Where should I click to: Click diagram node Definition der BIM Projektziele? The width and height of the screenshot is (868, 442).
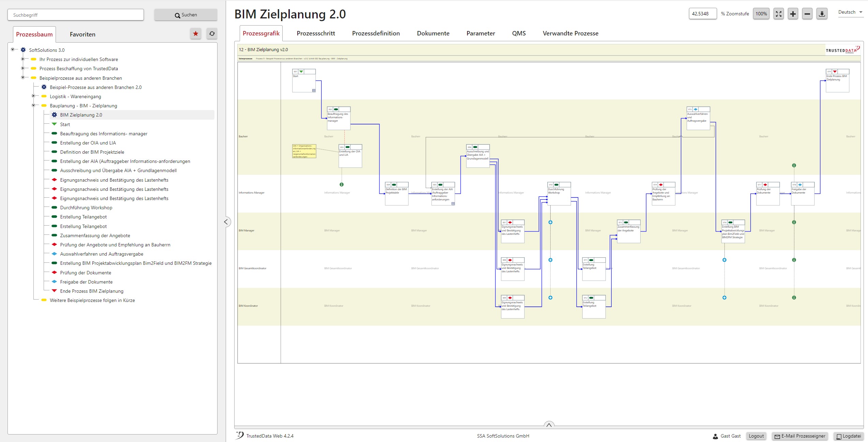[x=396, y=194]
